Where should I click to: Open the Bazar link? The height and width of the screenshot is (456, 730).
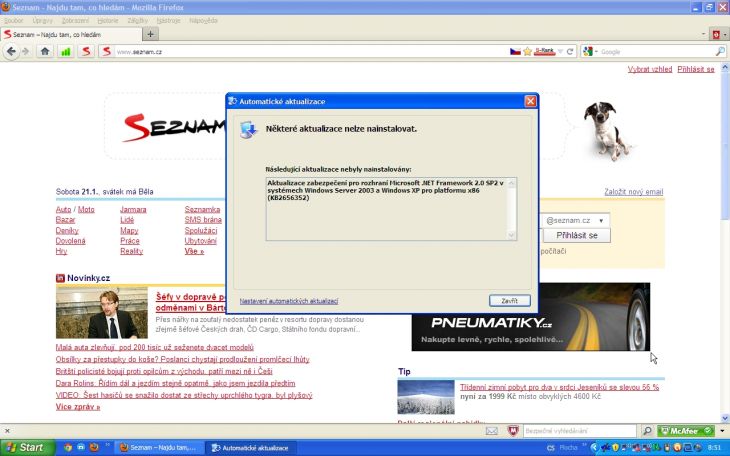65,220
